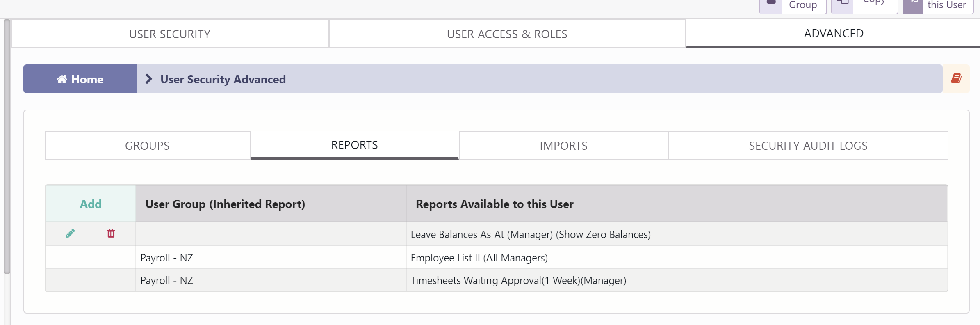Select the Reports sub-tab
Viewport: 980px width, 325px height.
tap(355, 145)
